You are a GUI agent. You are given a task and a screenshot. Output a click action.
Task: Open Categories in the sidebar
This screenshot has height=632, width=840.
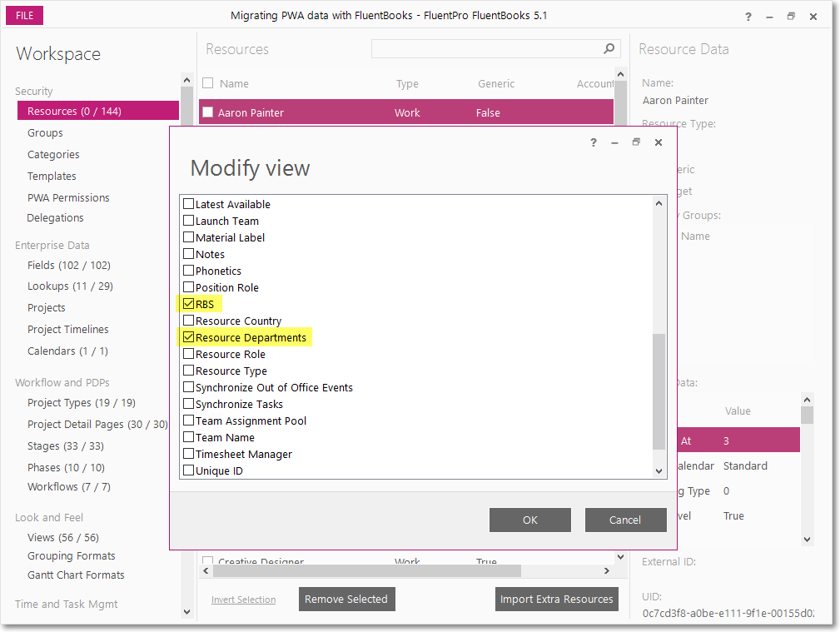point(53,154)
